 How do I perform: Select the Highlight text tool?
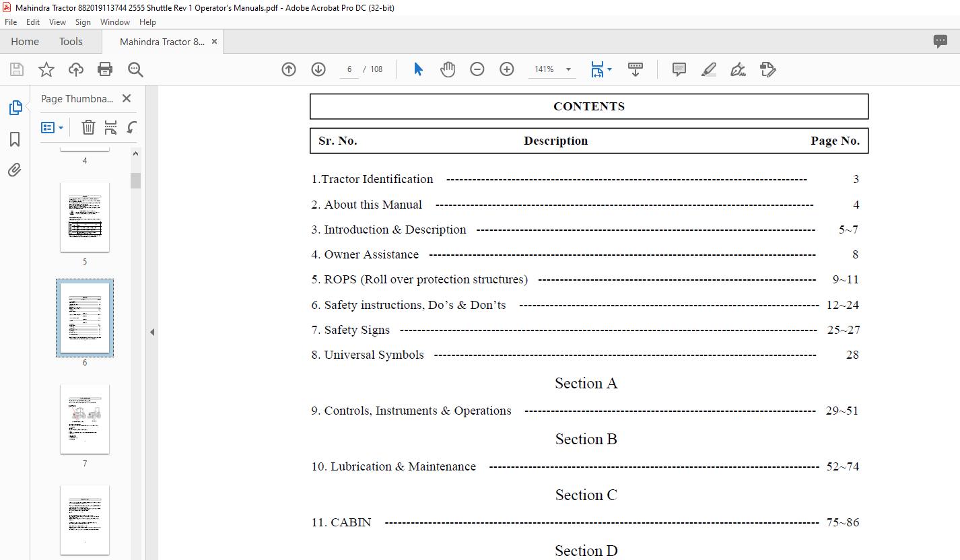pyautogui.click(x=708, y=69)
